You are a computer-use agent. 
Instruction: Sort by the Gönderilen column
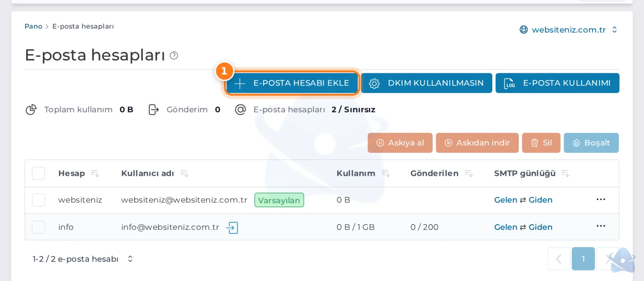pos(469,173)
